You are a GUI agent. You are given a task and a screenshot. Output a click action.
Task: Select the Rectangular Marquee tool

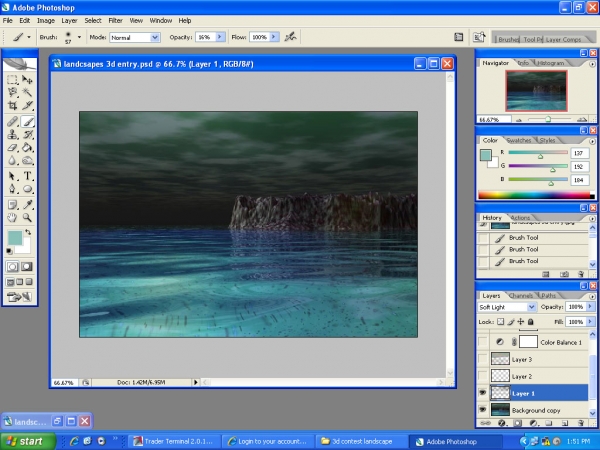12,80
